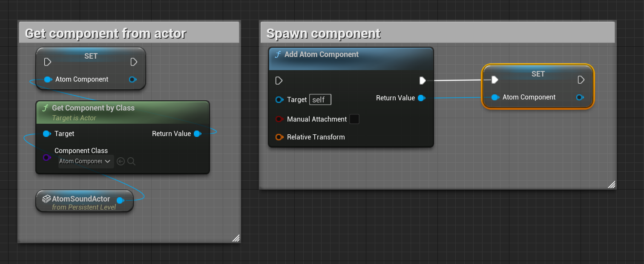Click the AtomSoundActor node cube icon
The height and width of the screenshot is (264, 644).
click(47, 199)
